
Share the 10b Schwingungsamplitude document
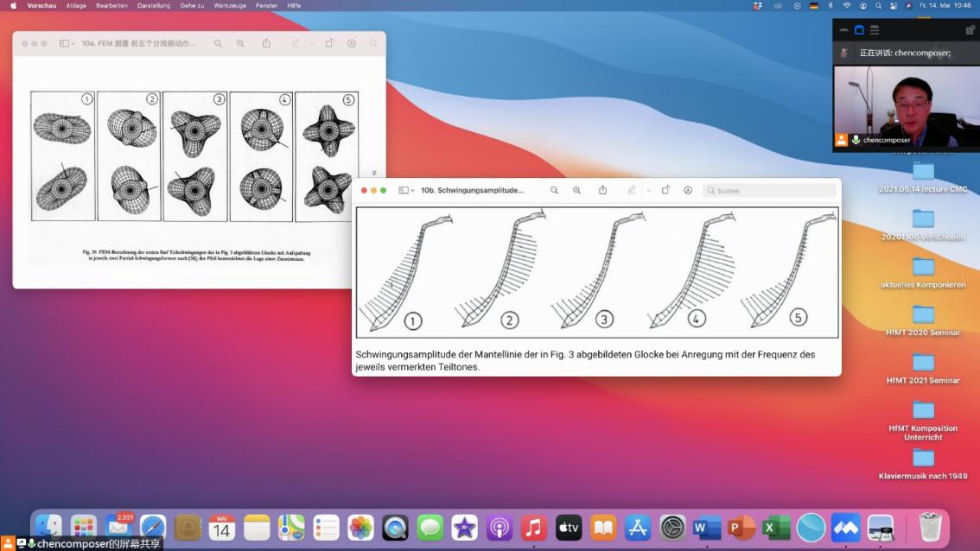(602, 190)
